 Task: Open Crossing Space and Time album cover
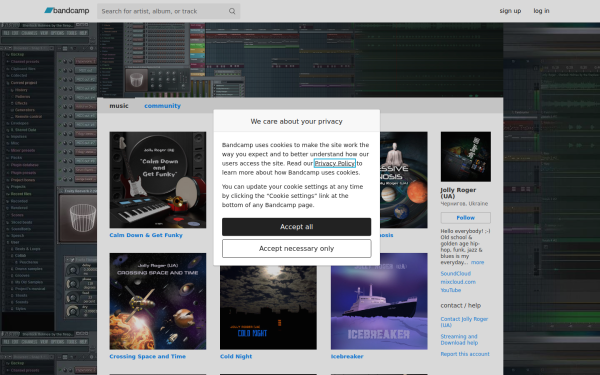tap(158, 301)
